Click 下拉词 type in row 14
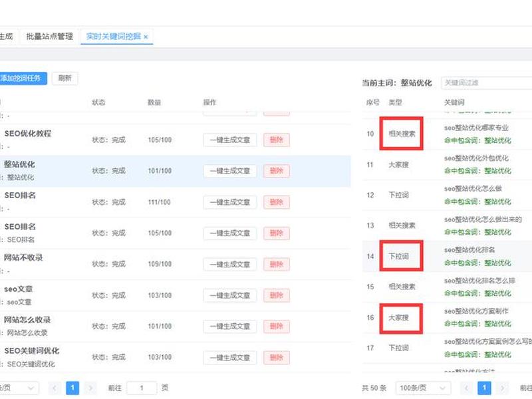Screen dimensions: 532x399 tap(398, 257)
